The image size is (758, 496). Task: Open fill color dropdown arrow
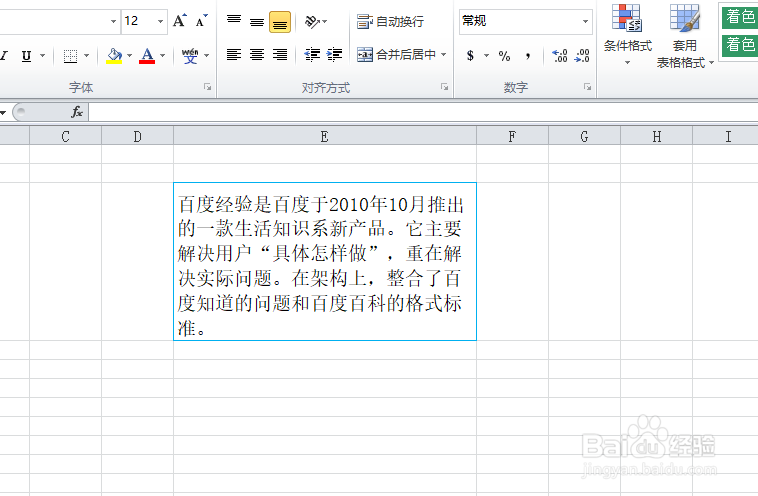click(129, 56)
